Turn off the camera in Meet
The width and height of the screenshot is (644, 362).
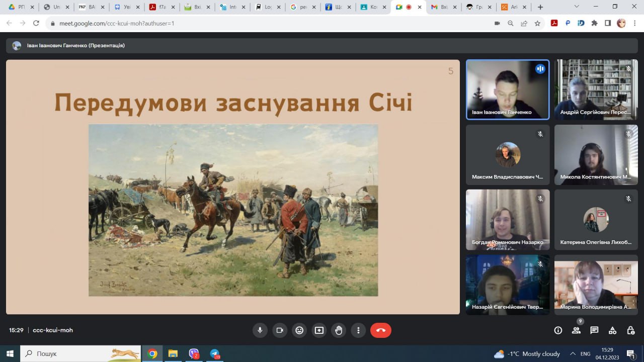pos(280,330)
